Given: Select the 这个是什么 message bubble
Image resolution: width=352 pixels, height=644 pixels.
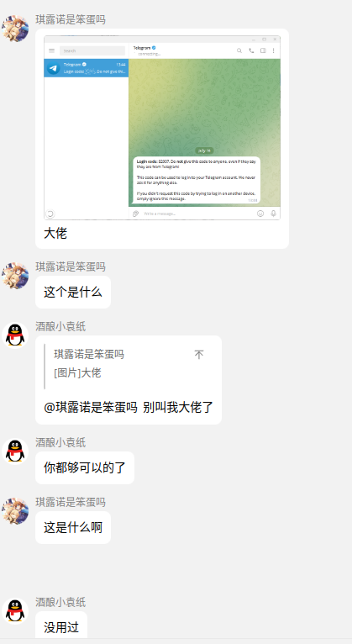Looking at the screenshot, I should coord(73,292).
